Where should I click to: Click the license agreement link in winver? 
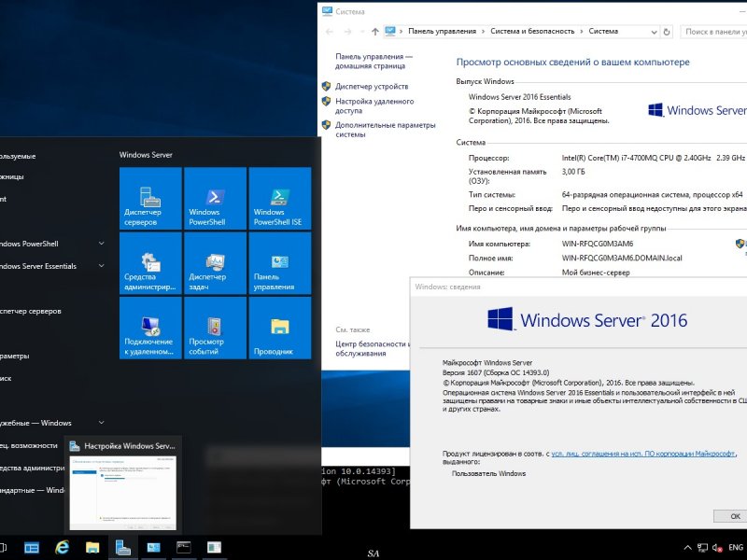642,454
